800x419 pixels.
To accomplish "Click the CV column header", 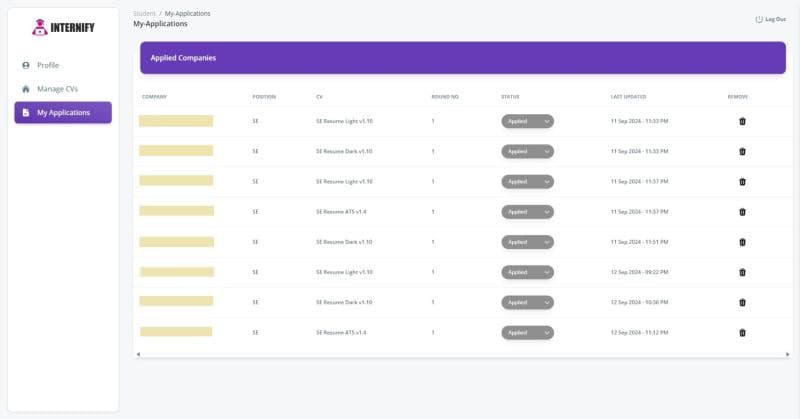I will tap(319, 96).
